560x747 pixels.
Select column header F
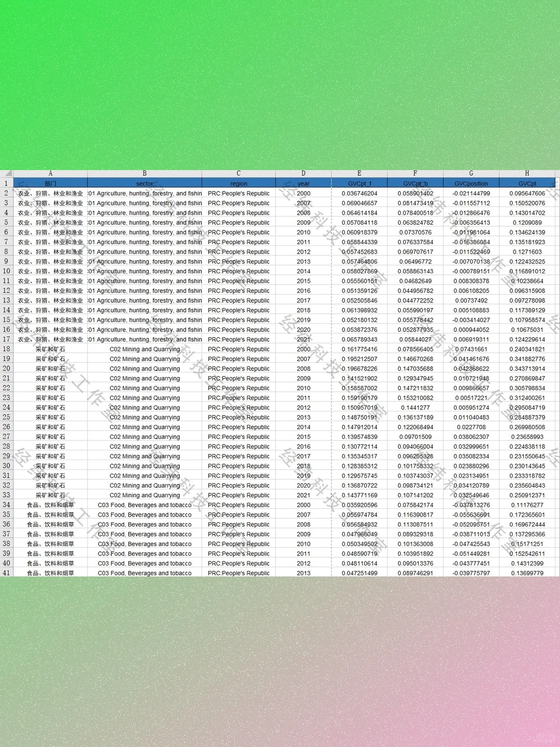[415, 173]
